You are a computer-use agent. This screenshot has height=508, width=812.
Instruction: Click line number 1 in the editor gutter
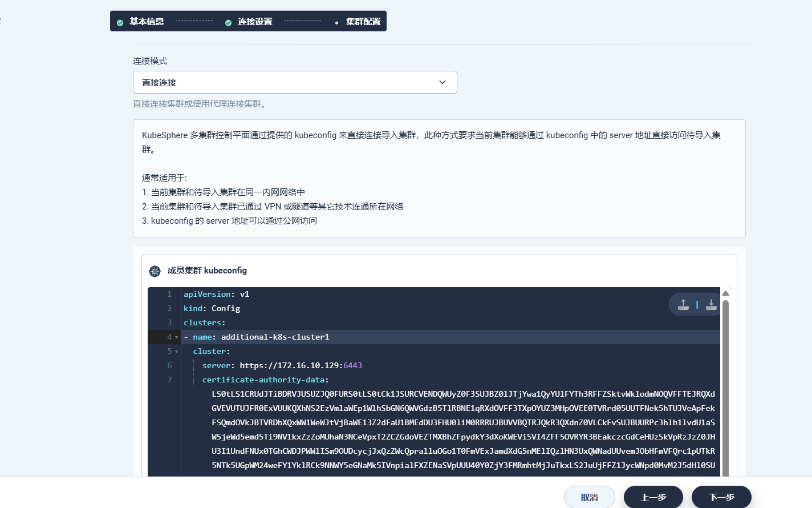tap(169, 294)
